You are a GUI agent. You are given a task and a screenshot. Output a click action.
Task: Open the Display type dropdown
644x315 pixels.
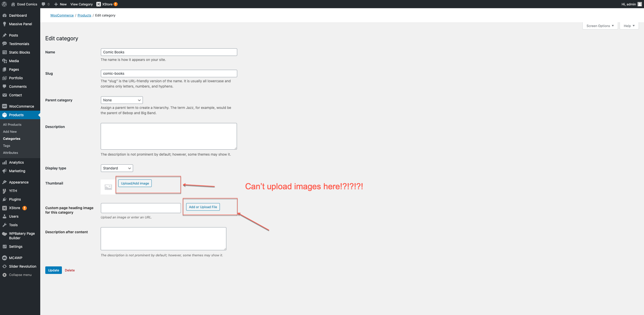(x=117, y=168)
